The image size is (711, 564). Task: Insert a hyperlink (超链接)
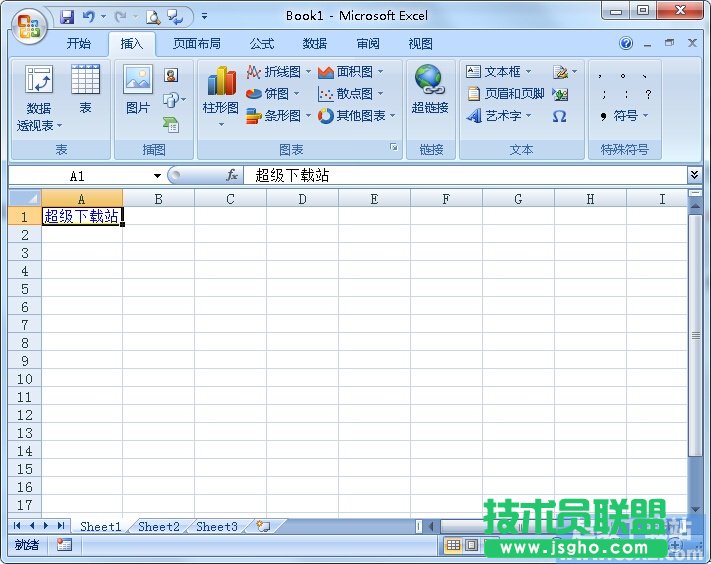click(x=429, y=90)
